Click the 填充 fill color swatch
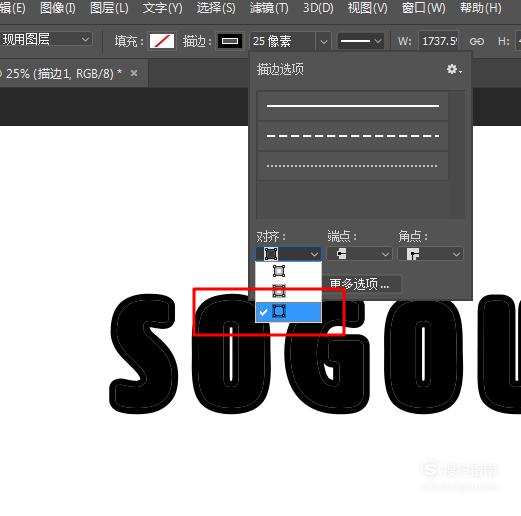Screen dimensions: 521x516 point(162,41)
